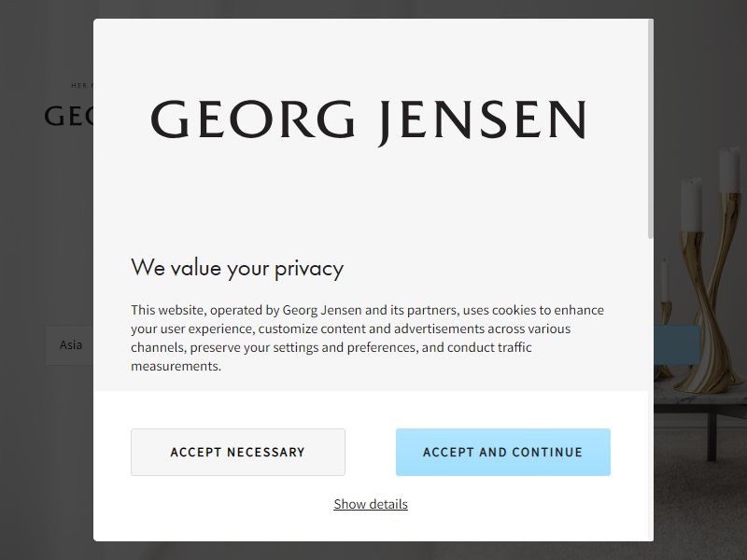Viewport: 747px width, 560px height.
Task: Click the middle white candle on the twisted holder
Action: (x=691, y=205)
